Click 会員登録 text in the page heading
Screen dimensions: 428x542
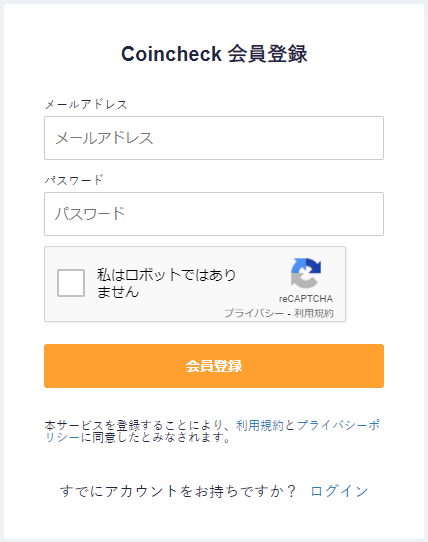[268, 54]
